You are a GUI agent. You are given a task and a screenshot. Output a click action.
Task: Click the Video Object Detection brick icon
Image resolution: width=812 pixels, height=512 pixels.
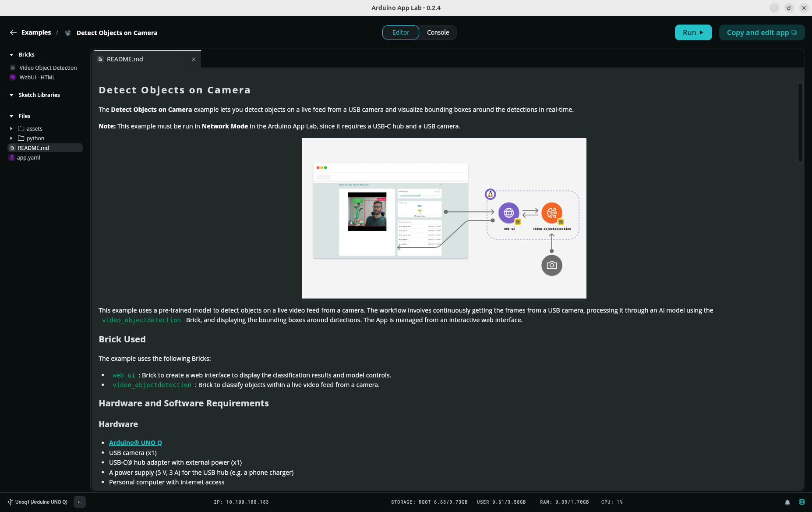13,68
